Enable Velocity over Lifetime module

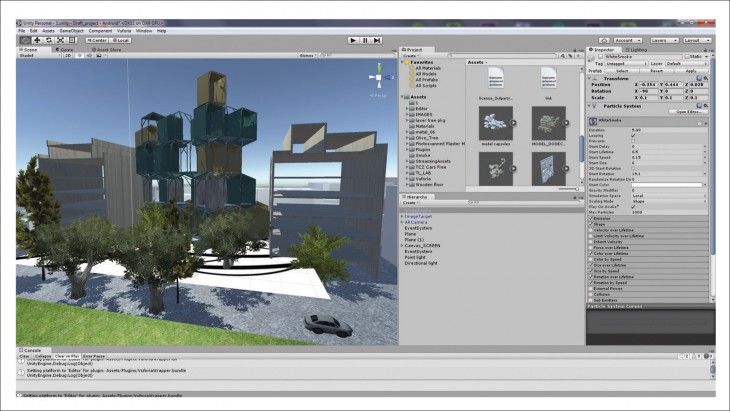click(589, 228)
